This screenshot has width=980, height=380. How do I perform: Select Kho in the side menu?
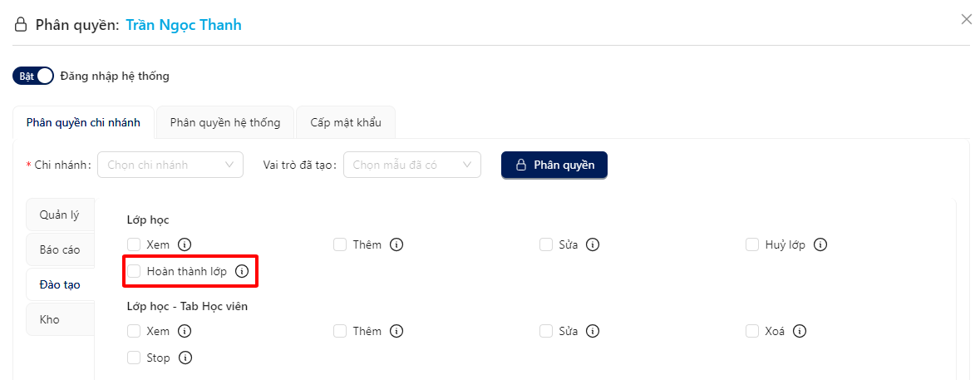coord(60,319)
